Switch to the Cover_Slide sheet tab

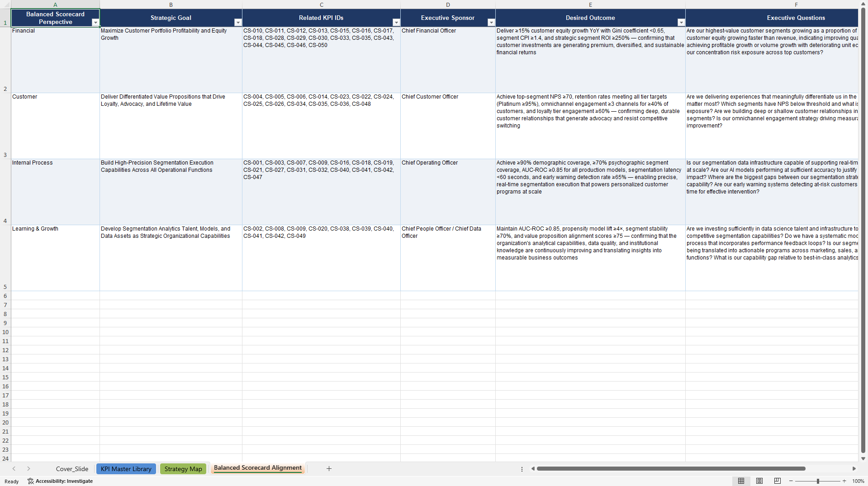click(x=72, y=469)
